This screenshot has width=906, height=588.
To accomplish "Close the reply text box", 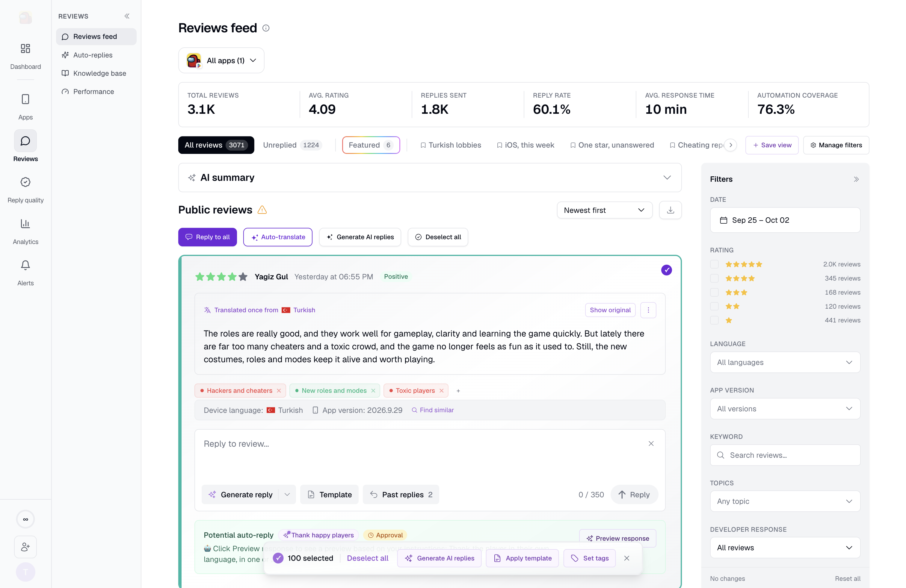I will tap(651, 443).
